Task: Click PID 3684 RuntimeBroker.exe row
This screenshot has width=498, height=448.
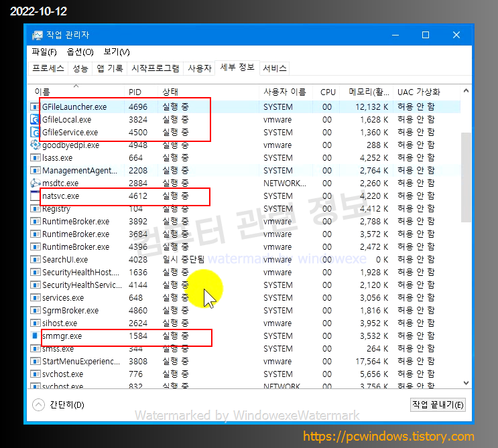Action: click(x=244, y=234)
